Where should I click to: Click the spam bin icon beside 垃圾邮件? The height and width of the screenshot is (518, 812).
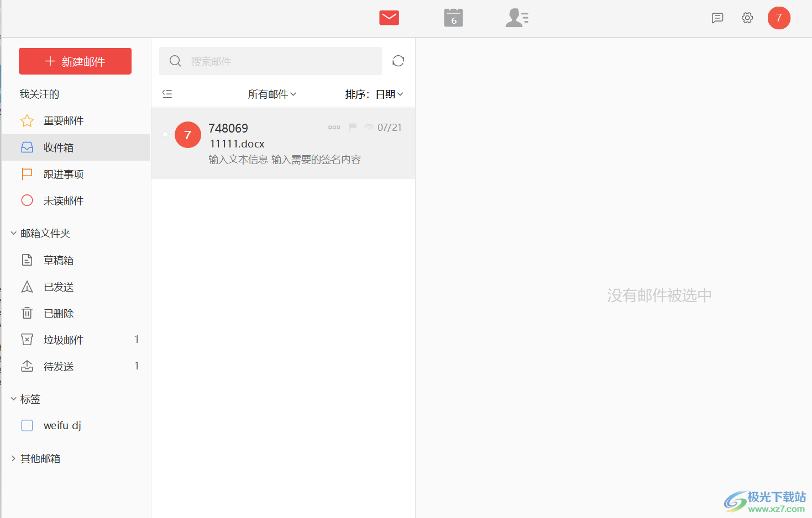[27, 340]
